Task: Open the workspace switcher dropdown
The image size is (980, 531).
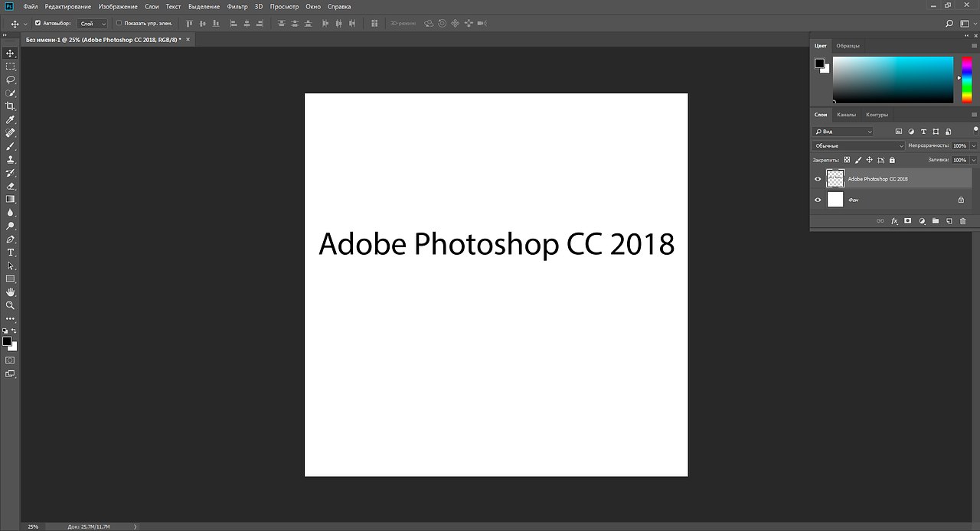Action: pos(968,24)
